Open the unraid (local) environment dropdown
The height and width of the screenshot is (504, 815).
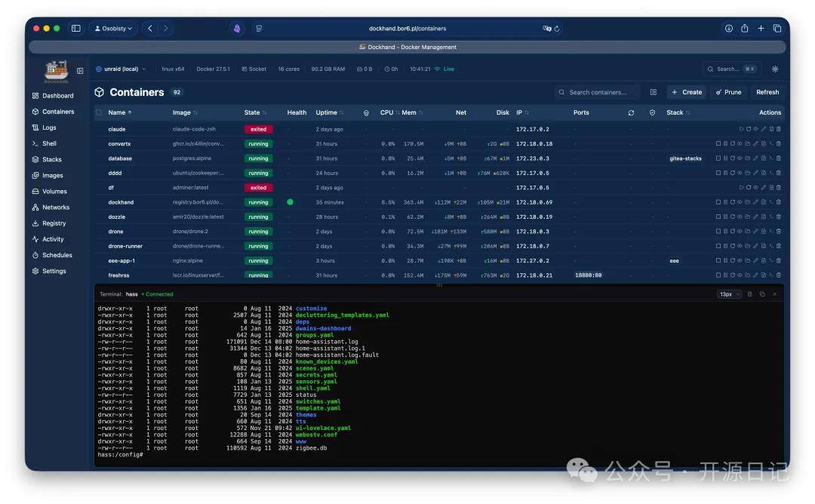[121, 69]
